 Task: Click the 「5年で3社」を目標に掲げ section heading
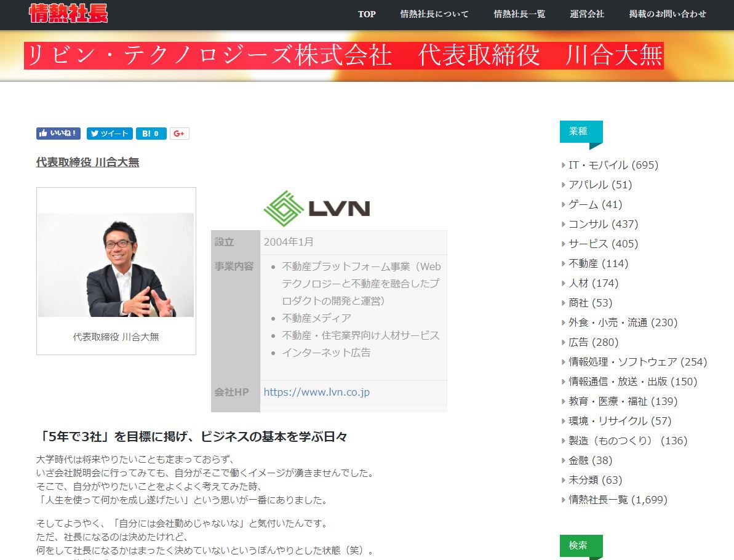(x=192, y=436)
